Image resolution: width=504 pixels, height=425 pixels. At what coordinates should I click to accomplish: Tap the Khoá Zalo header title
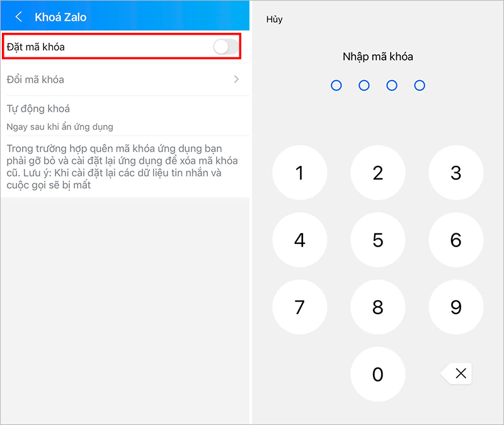(60, 17)
